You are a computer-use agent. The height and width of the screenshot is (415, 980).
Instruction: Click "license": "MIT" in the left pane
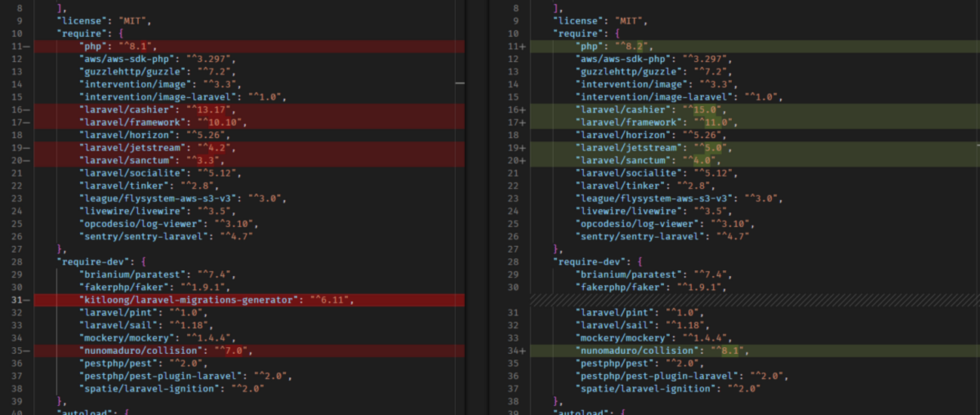[103, 20]
